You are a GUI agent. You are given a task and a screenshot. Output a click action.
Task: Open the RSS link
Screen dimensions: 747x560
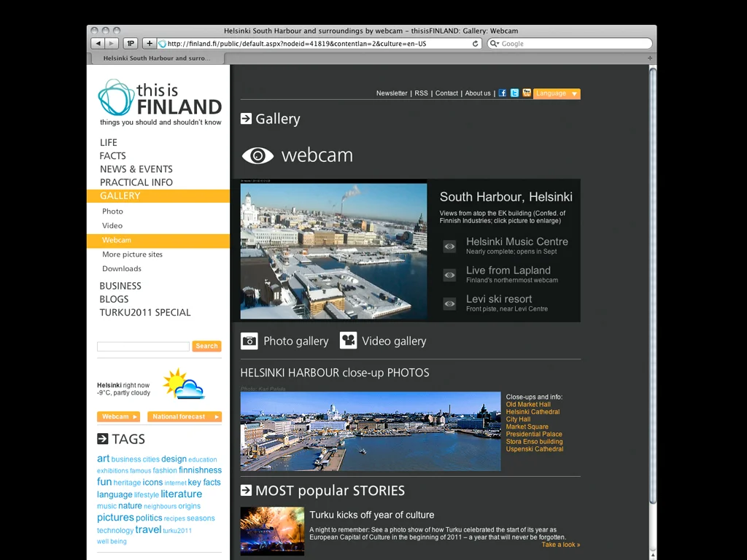coord(421,93)
